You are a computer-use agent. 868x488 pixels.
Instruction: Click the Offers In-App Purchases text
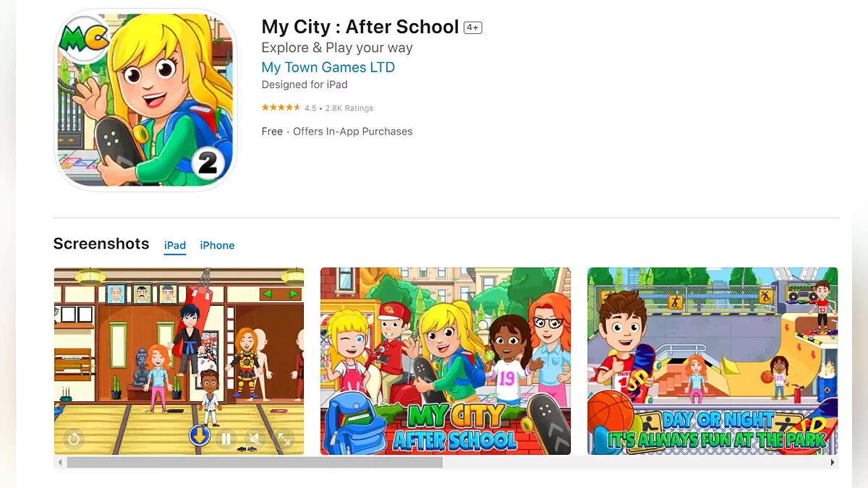(x=353, y=132)
